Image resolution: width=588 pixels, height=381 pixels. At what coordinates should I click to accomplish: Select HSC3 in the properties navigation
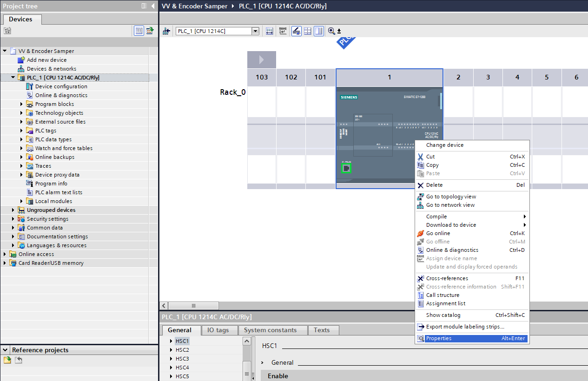(x=182, y=359)
